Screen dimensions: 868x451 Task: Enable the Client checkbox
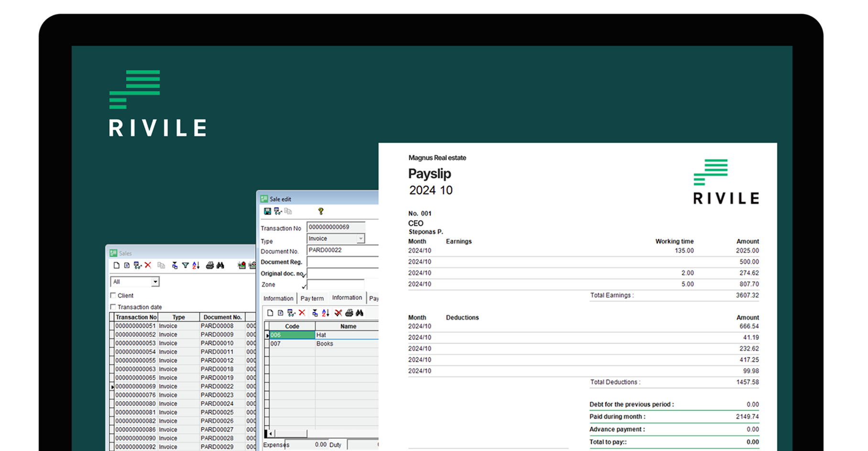(113, 295)
